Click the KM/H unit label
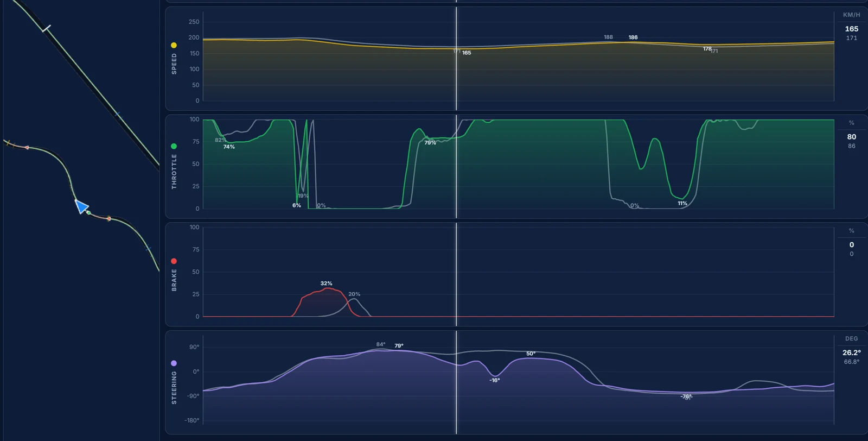Image resolution: width=868 pixels, height=441 pixels. pyautogui.click(x=851, y=15)
